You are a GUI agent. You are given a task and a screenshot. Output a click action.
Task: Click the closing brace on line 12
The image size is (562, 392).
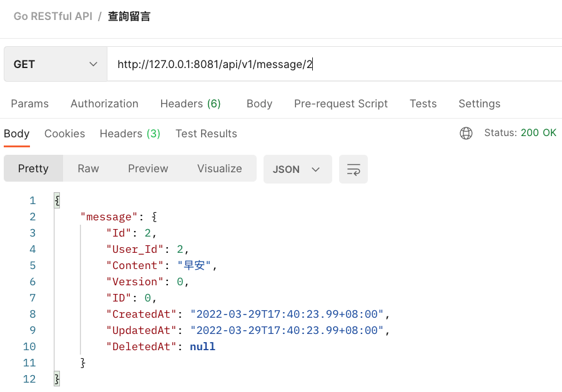57,379
